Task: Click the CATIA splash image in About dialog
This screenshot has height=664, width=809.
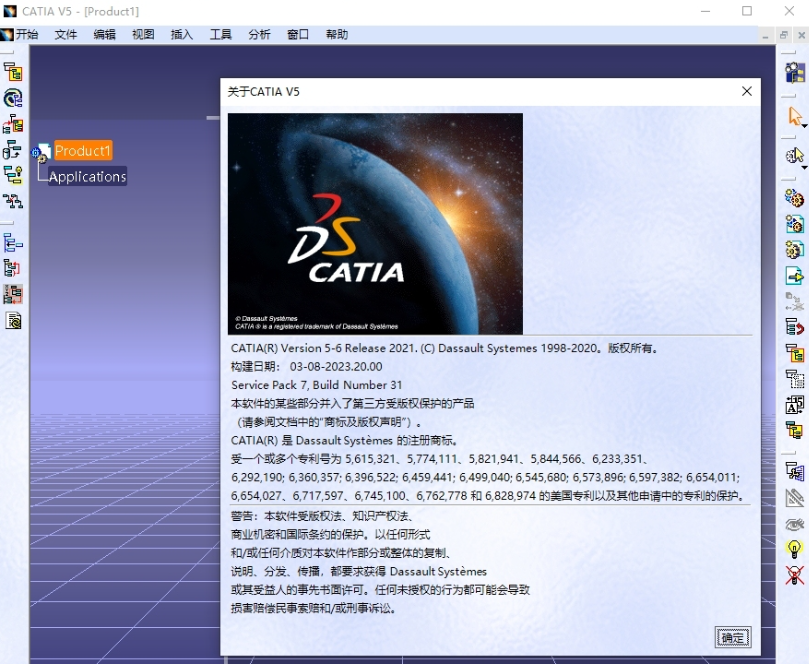Action: pyautogui.click(x=375, y=224)
